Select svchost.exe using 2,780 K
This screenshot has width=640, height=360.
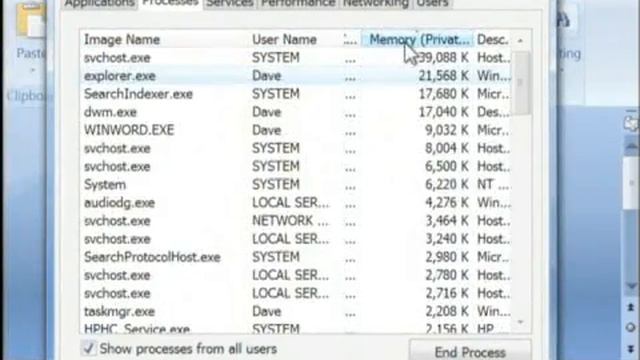tap(296, 275)
